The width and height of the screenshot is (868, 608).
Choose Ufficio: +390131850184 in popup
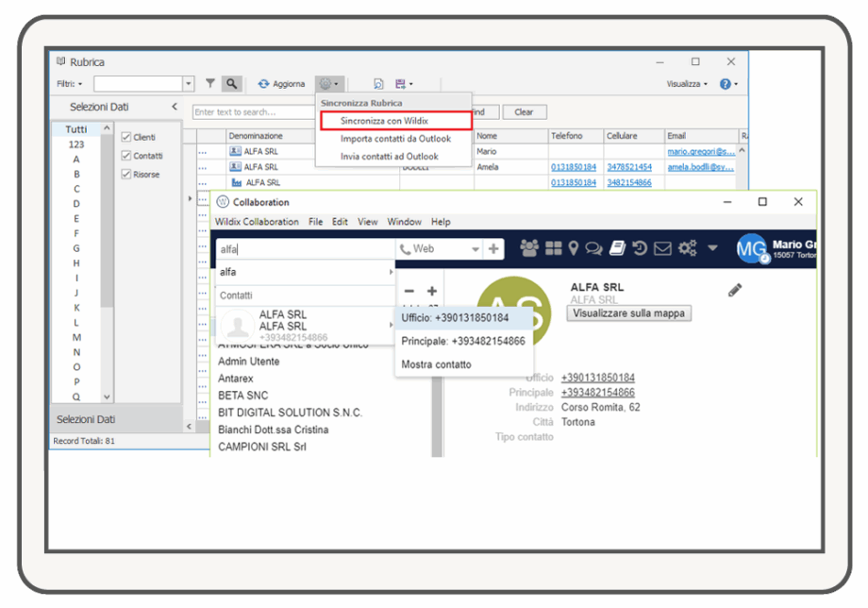pyautogui.click(x=464, y=318)
